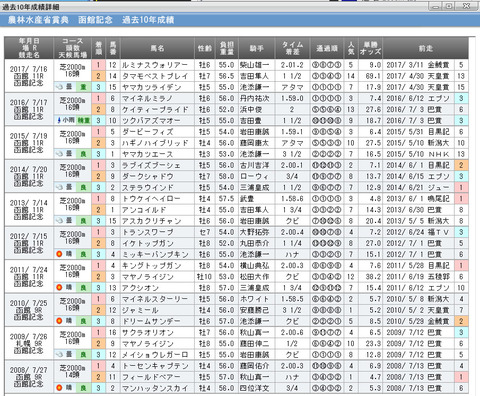Click the タイム着差 column header
The width and height of the screenshot is (480, 396).
[292, 48]
